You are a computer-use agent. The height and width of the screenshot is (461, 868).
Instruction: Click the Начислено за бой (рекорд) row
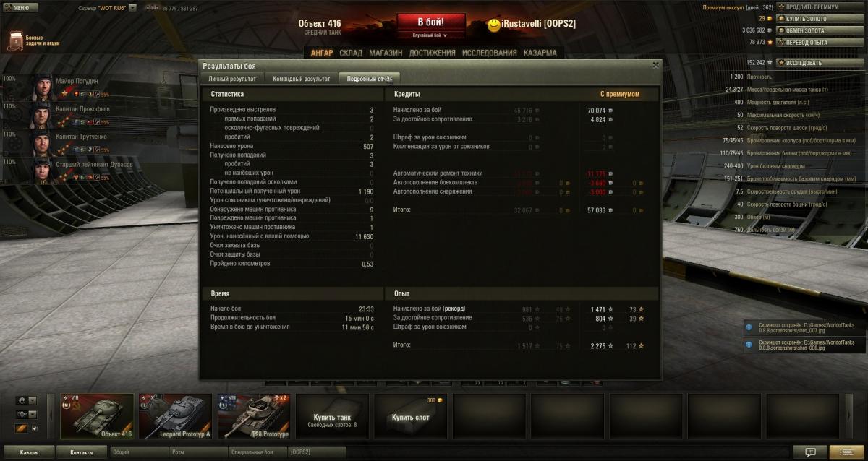point(517,309)
